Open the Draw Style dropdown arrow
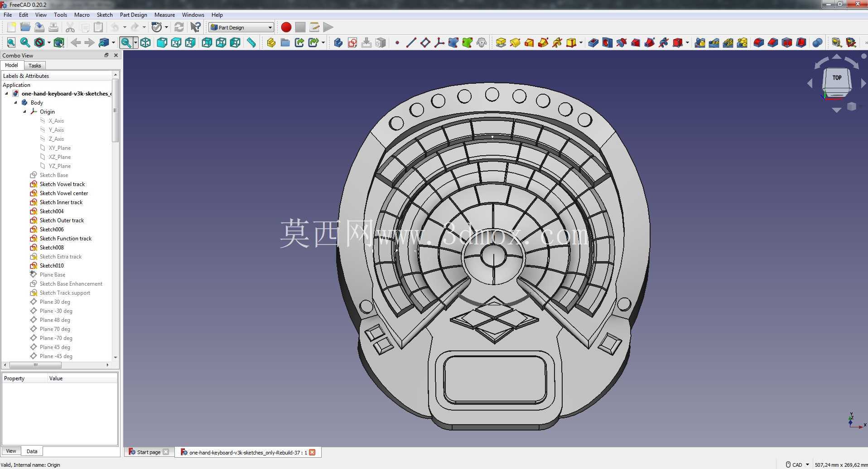This screenshot has width=868, height=469. (48, 43)
